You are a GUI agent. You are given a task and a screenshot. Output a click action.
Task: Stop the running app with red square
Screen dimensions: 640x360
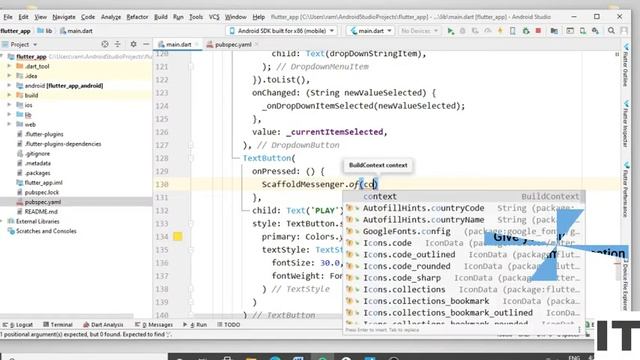tap(538, 31)
